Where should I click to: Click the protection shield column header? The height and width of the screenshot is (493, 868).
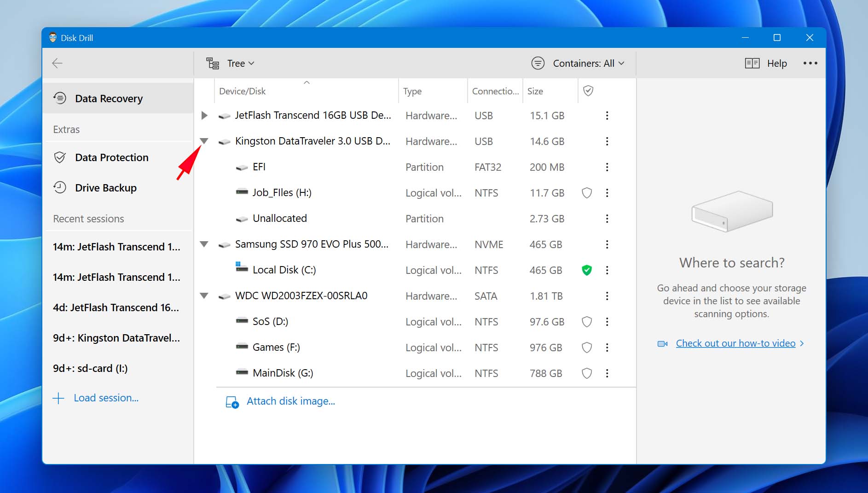pyautogui.click(x=588, y=91)
